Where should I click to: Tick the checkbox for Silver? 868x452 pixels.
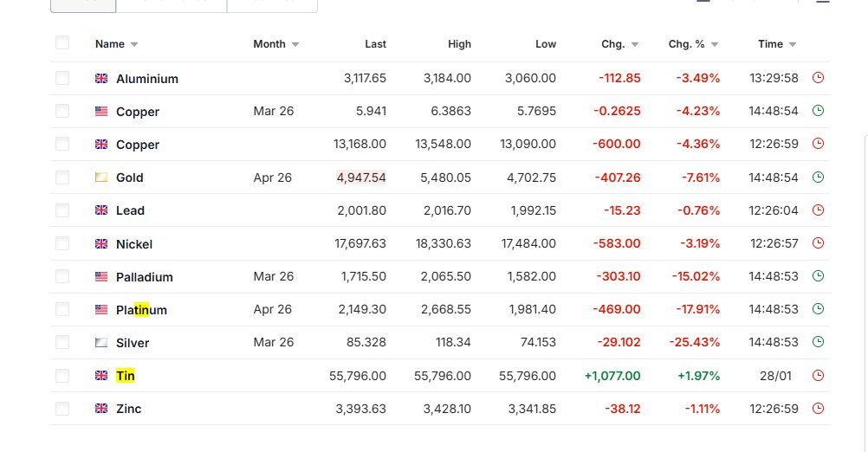pyautogui.click(x=62, y=342)
